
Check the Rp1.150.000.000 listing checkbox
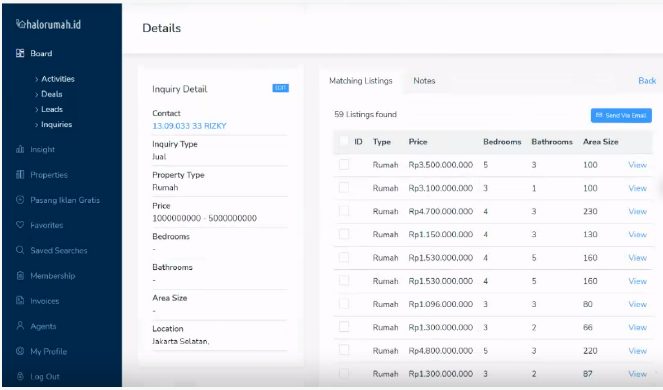tap(344, 234)
